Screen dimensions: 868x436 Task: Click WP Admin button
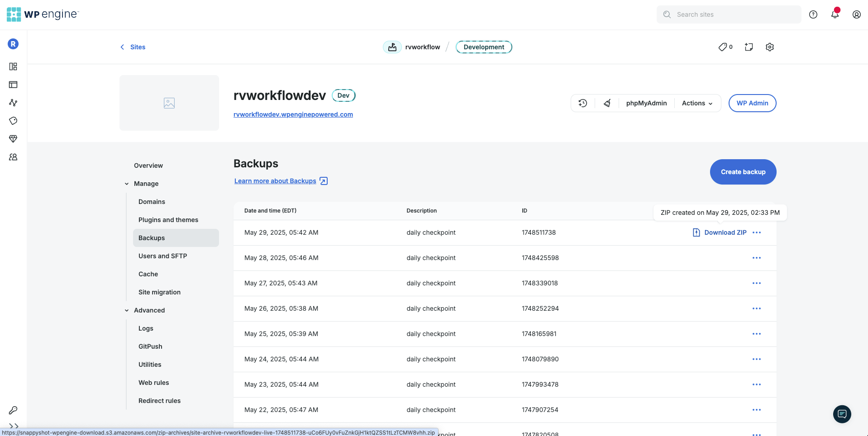752,103
